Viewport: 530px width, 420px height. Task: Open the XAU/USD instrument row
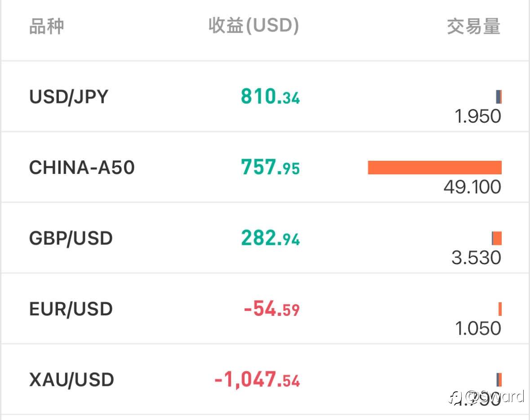tap(71, 380)
